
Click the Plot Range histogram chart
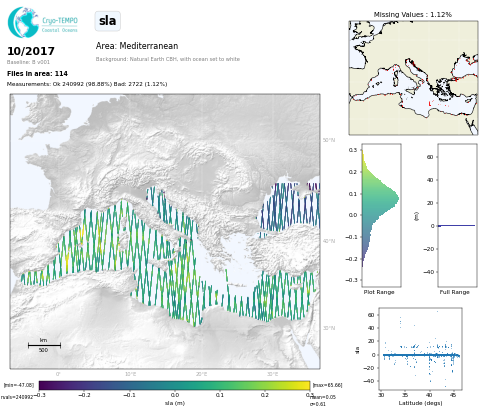point(381,215)
